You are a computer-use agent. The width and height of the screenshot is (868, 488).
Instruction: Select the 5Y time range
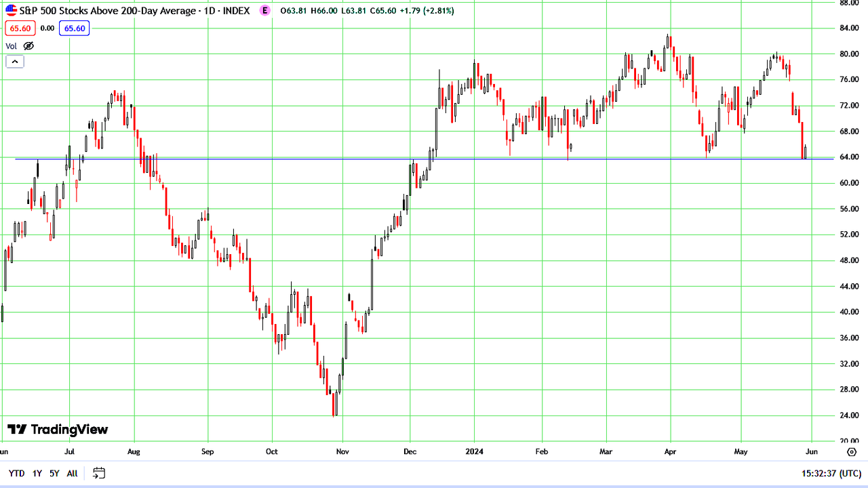click(x=54, y=473)
